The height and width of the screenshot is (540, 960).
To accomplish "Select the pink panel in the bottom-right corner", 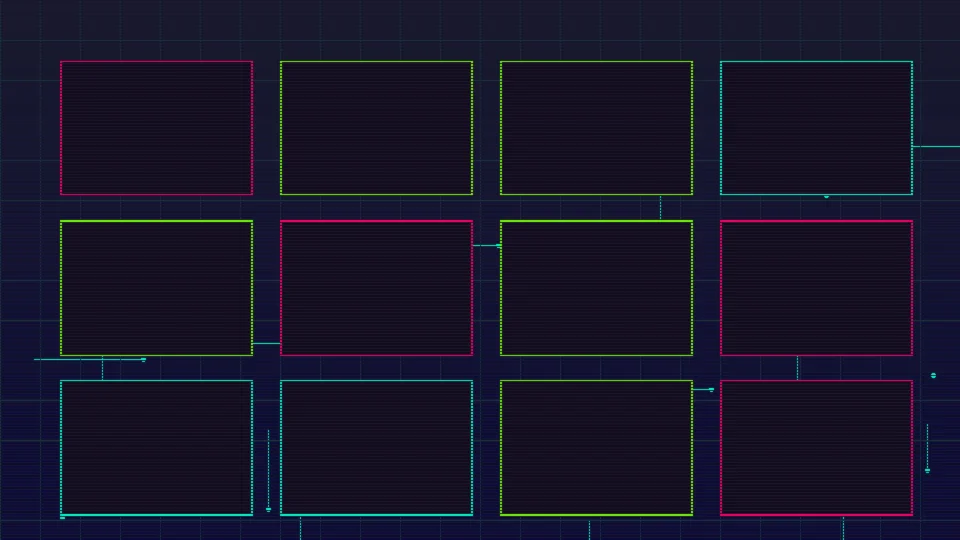I will click(x=816, y=448).
